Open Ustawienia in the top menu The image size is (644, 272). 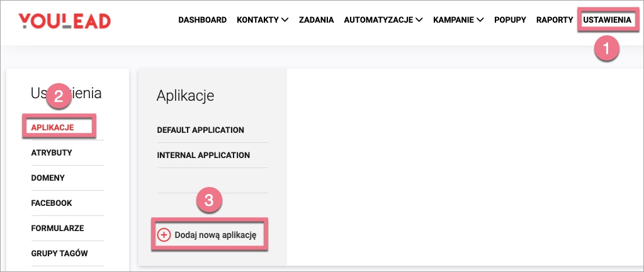(607, 20)
